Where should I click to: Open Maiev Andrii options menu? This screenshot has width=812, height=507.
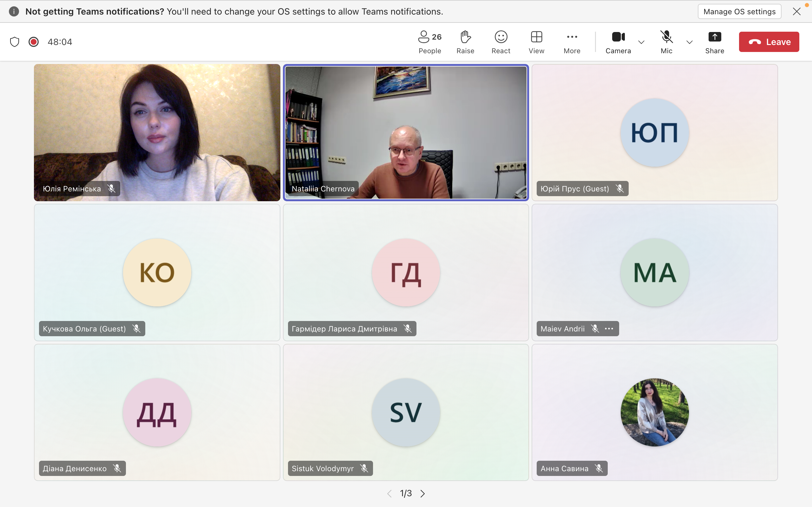click(x=608, y=328)
